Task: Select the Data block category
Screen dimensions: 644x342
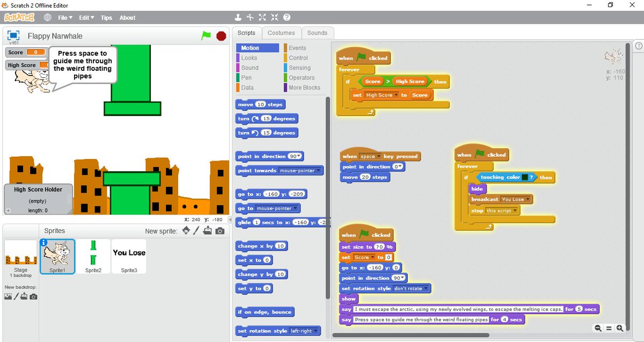Action: 258,88
